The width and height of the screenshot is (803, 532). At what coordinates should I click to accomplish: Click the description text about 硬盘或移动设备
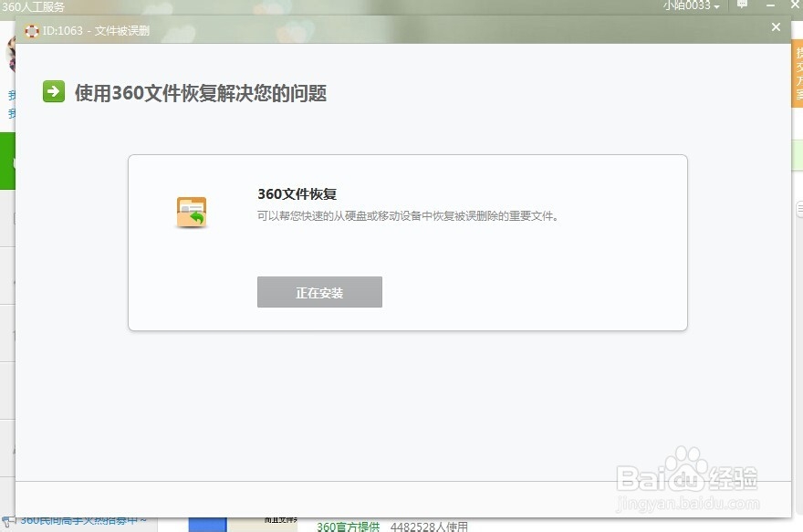point(408,216)
